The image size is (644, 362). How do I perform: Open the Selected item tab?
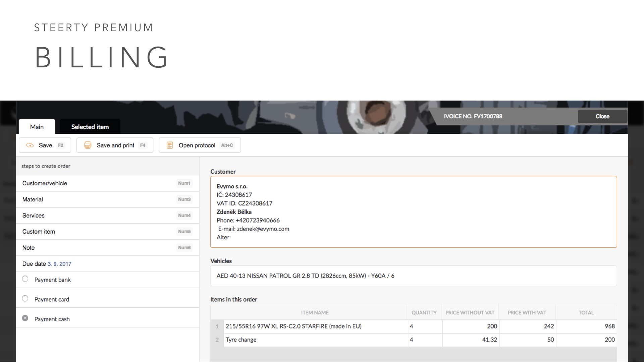(90, 127)
